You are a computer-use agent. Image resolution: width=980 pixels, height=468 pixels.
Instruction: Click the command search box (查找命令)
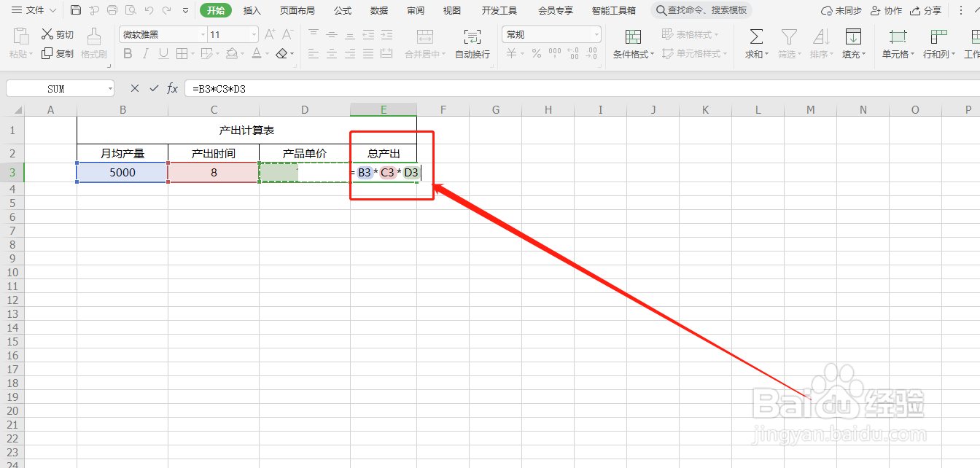coord(701,10)
